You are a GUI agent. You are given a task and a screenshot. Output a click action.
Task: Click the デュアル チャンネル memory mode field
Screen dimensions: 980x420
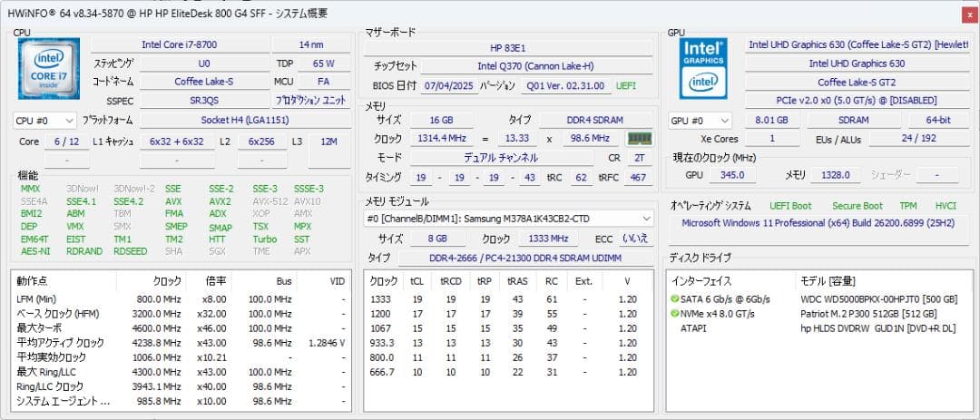tap(500, 158)
